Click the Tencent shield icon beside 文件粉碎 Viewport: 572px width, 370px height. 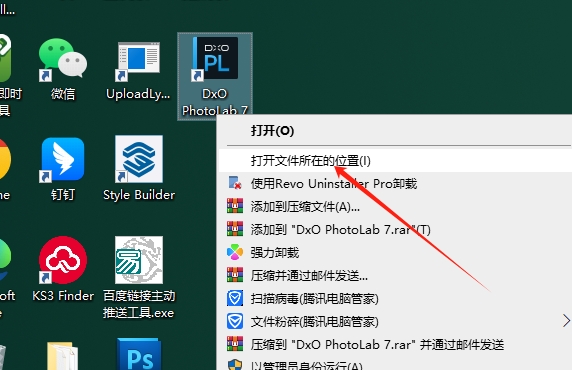click(235, 321)
